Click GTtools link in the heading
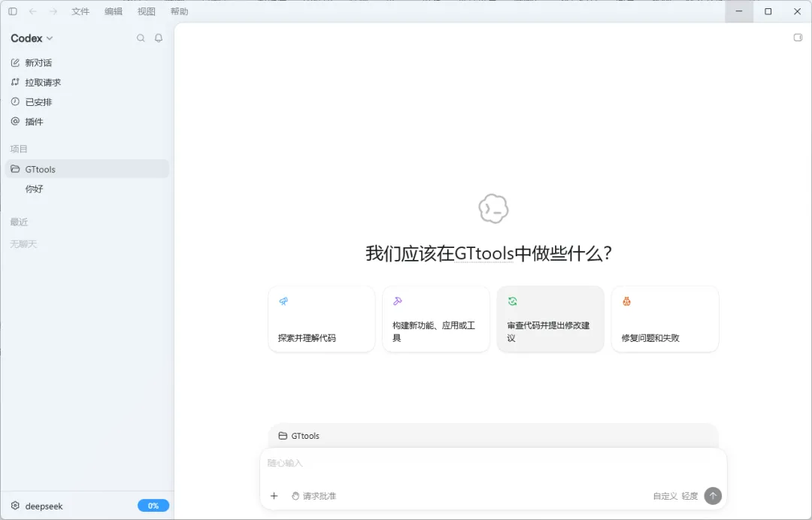Image resolution: width=812 pixels, height=520 pixels. pos(484,253)
